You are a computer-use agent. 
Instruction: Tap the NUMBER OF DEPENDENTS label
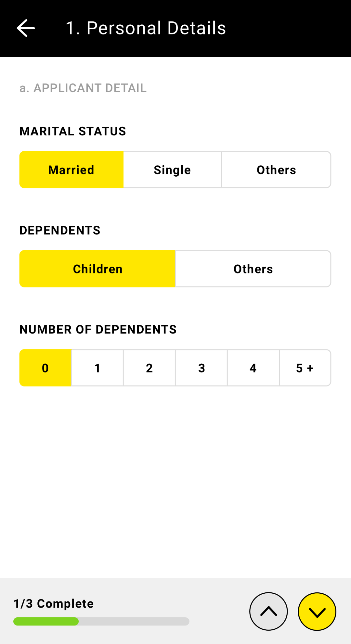click(x=98, y=329)
